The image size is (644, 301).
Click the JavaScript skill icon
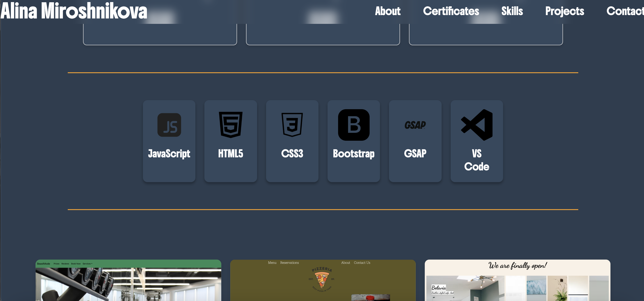[169, 125]
